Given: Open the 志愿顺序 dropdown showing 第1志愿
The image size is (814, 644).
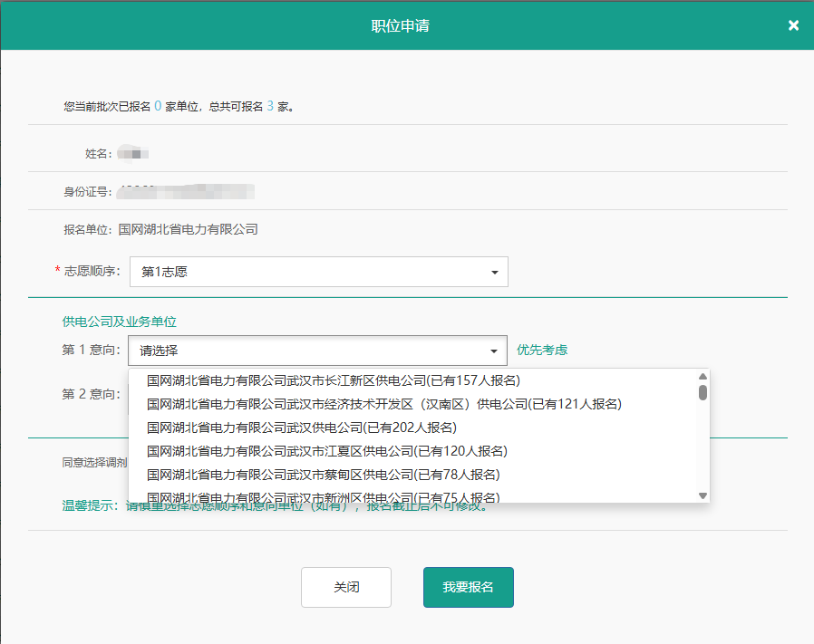Looking at the screenshot, I should point(318,271).
